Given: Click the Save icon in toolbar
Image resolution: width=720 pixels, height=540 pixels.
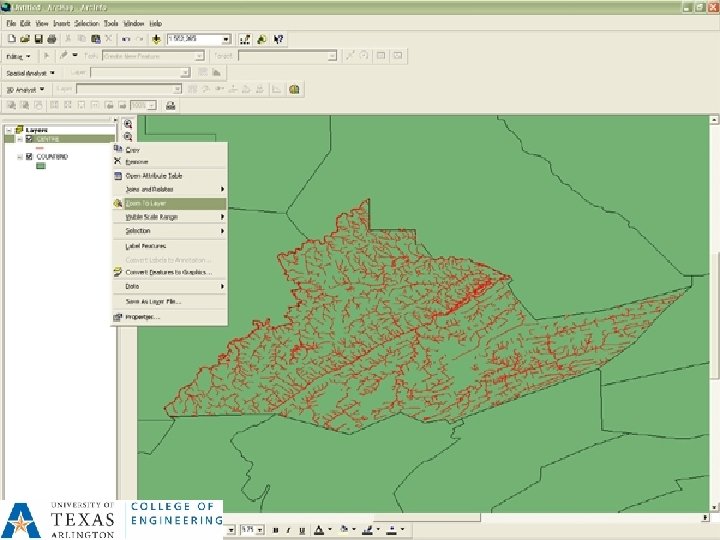Looking at the screenshot, I should [37, 39].
